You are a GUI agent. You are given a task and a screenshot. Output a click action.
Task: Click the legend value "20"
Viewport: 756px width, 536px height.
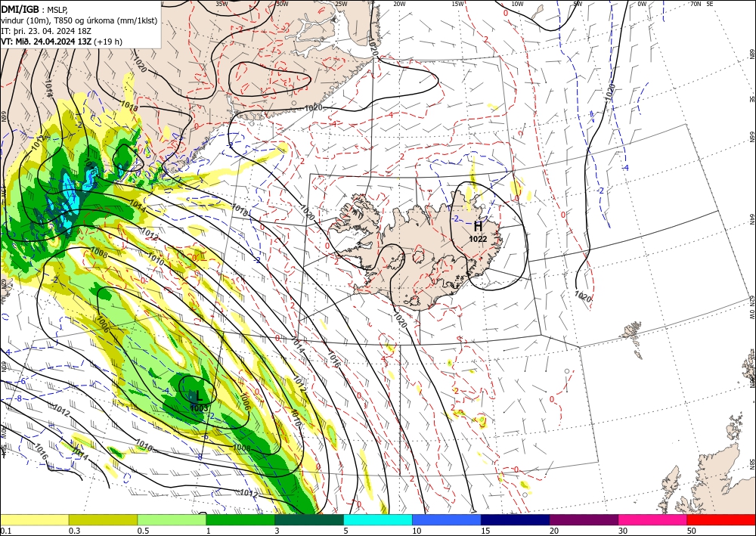point(554,531)
